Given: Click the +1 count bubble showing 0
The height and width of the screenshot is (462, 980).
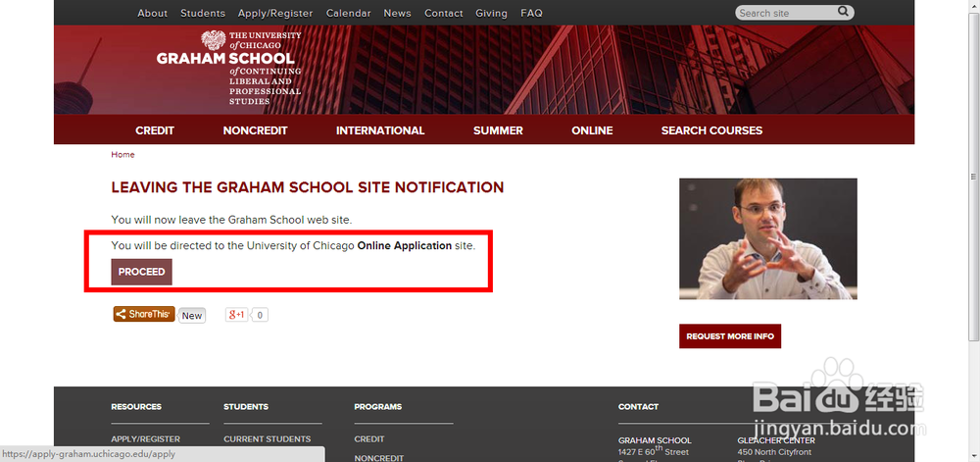Looking at the screenshot, I should click(x=260, y=315).
